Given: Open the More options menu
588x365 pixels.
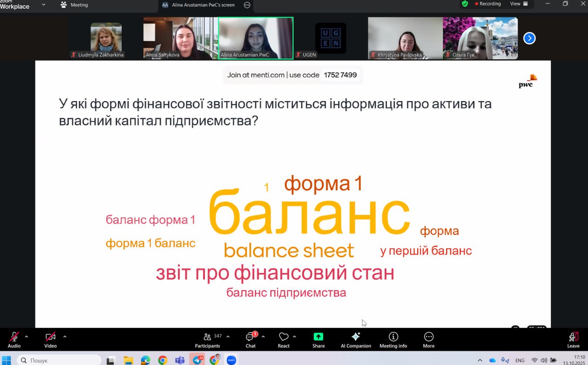Looking at the screenshot, I should point(429,340).
